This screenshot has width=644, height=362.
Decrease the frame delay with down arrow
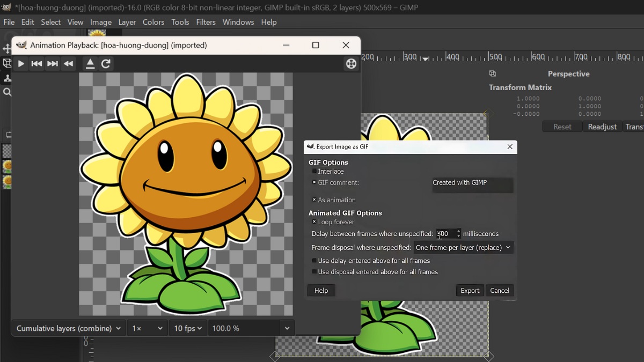458,237
